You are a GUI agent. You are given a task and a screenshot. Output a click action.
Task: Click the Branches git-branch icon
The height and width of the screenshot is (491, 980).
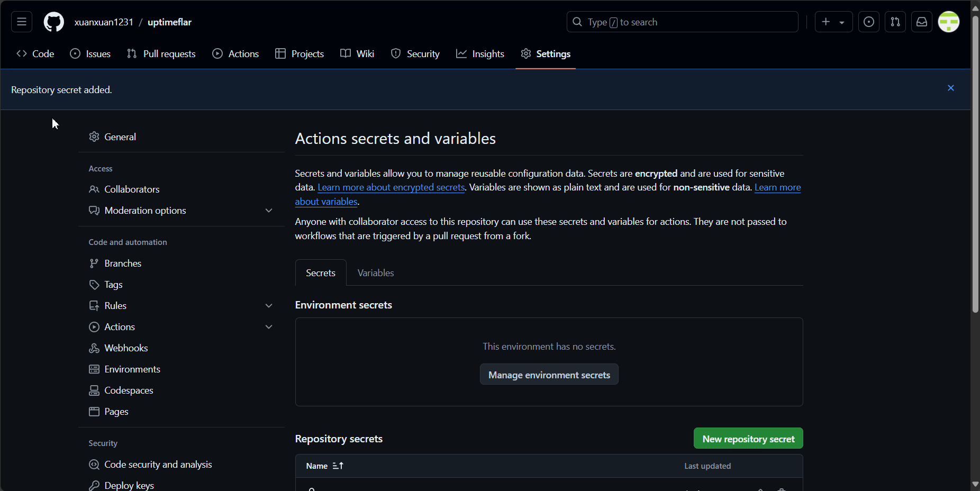coord(94,263)
